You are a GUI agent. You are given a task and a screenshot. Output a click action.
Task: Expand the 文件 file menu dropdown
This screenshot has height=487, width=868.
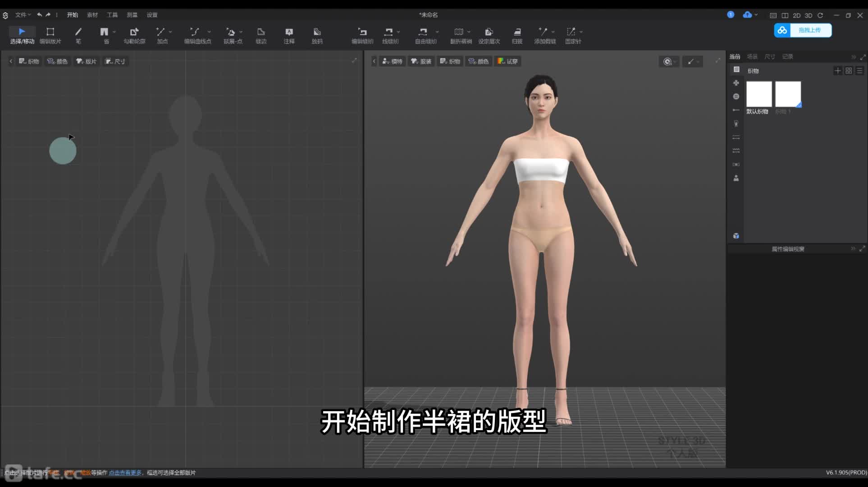click(23, 15)
